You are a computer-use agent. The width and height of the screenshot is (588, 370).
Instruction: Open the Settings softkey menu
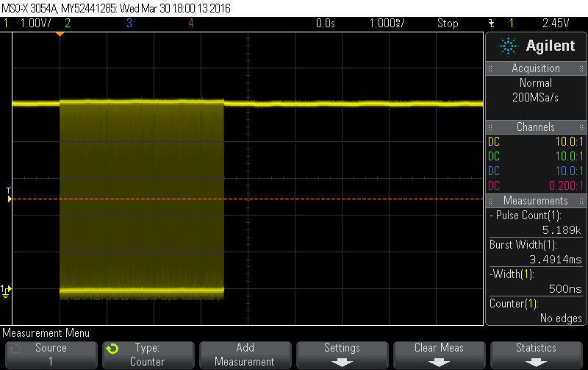(342, 354)
